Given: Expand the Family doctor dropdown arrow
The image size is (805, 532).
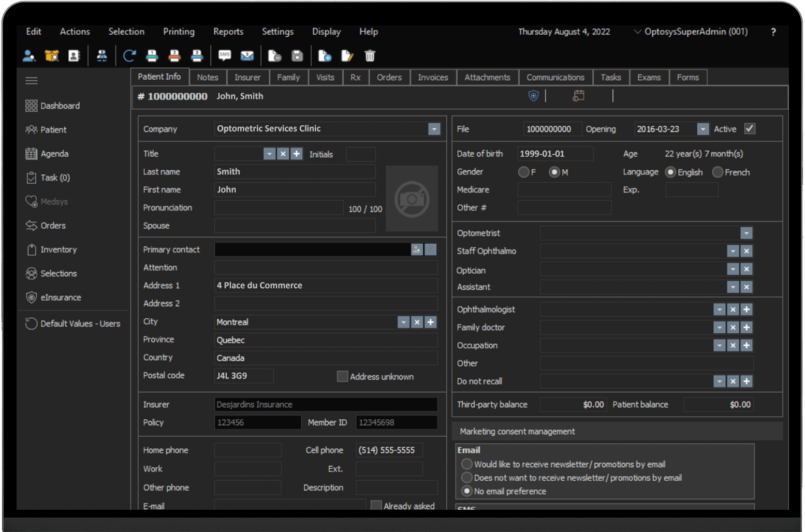Looking at the screenshot, I should point(720,327).
